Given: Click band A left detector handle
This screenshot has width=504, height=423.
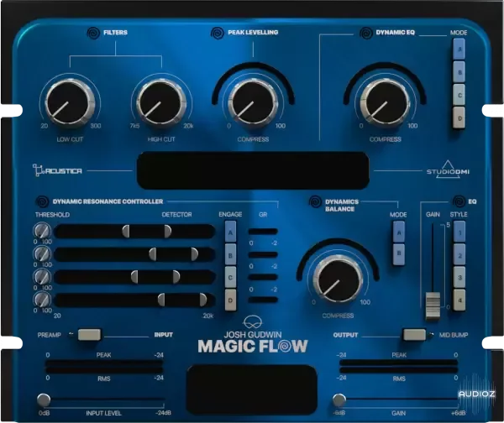Looking at the screenshot, I should 126,232.
